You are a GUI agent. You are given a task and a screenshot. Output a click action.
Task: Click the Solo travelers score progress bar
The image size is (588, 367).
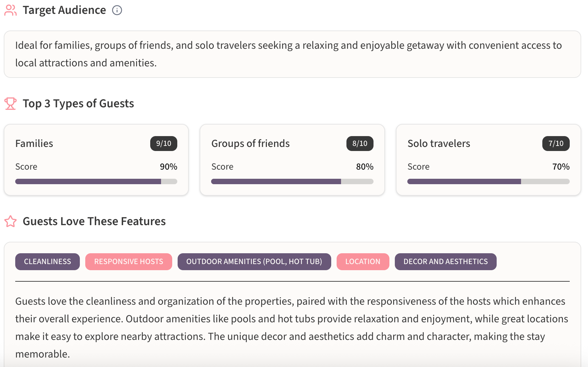(488, 181)
